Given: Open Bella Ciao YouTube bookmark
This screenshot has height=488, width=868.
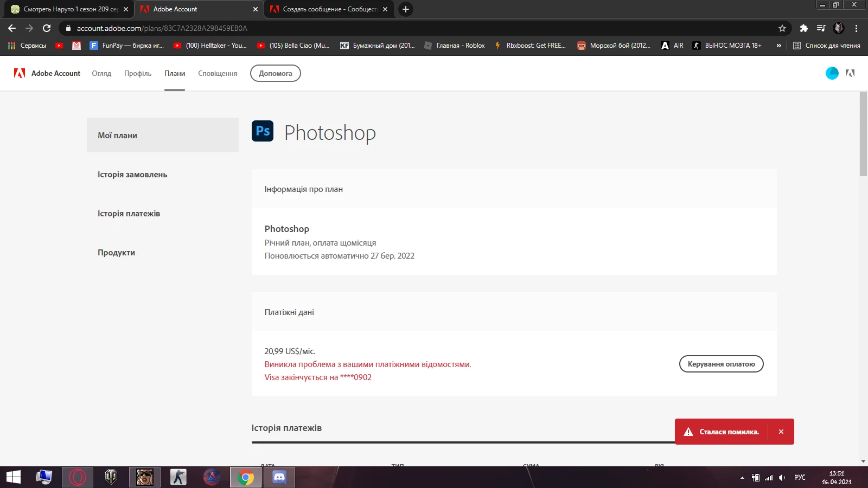Looking at the screenshot, I should point(293,46).
